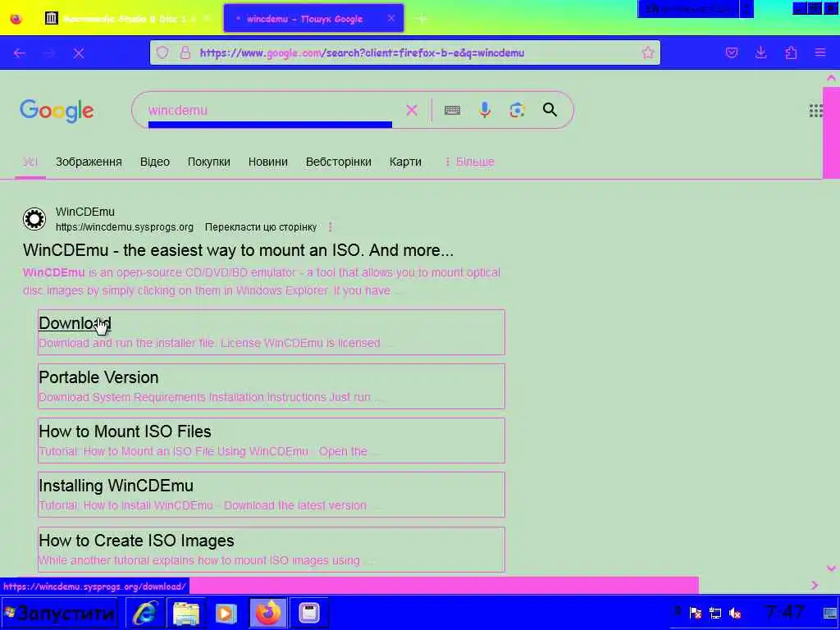Viewport: 840px width, 630px height.
Task: Click the wincdemu.sysprogs.org URL text
Action: coord(125,227)
